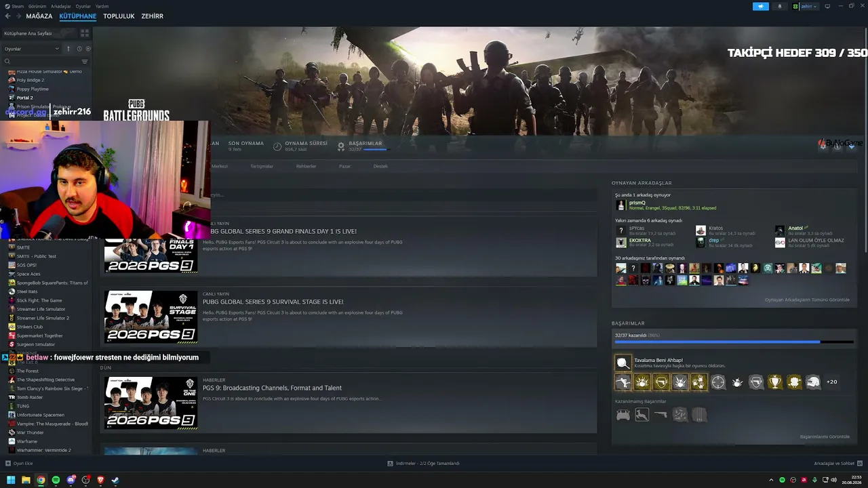Click the Add Game plus icon

pos(8,464)
